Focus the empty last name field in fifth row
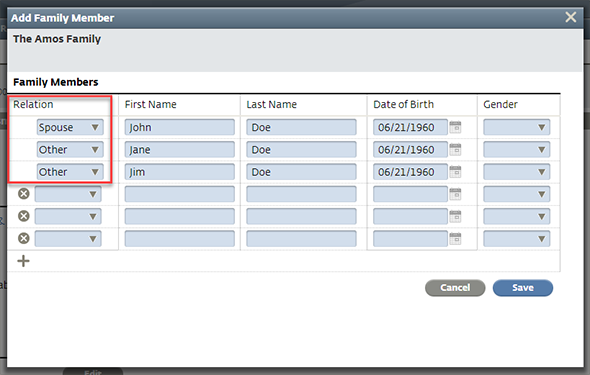 coord(301,216)
